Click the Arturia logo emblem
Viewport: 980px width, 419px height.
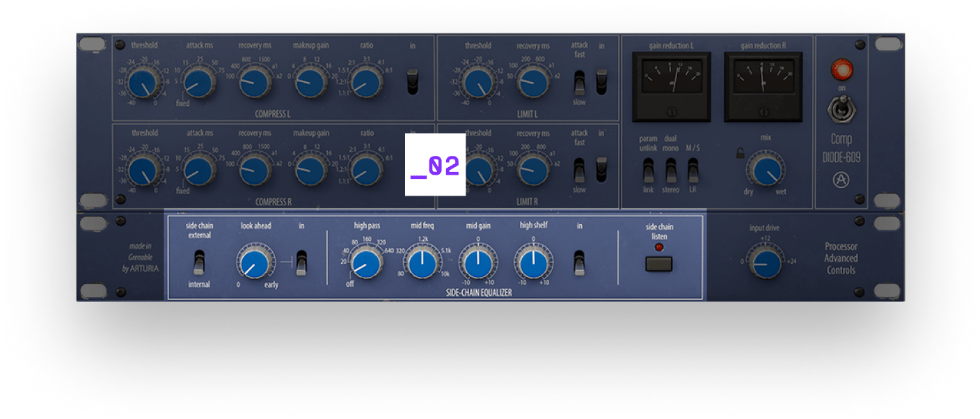pos(841,180)
